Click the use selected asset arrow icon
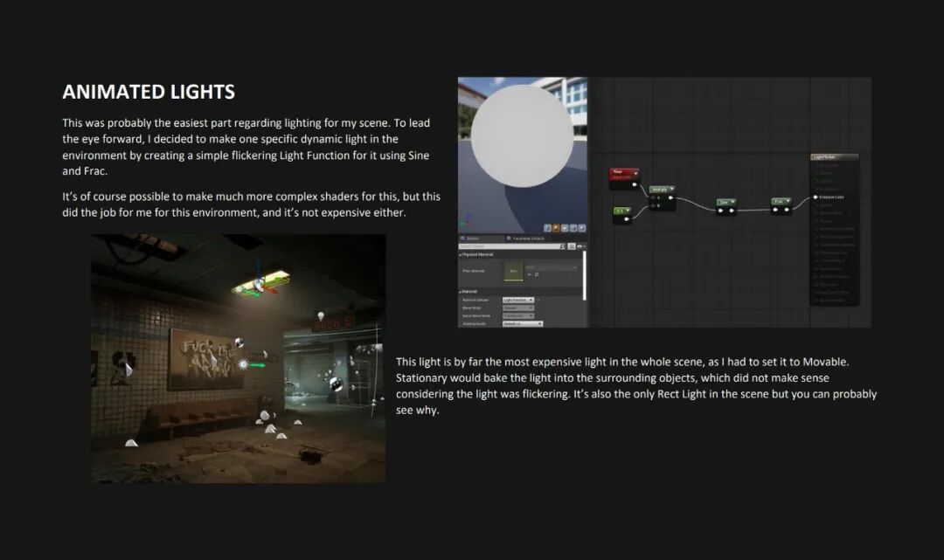 [529, 274]
